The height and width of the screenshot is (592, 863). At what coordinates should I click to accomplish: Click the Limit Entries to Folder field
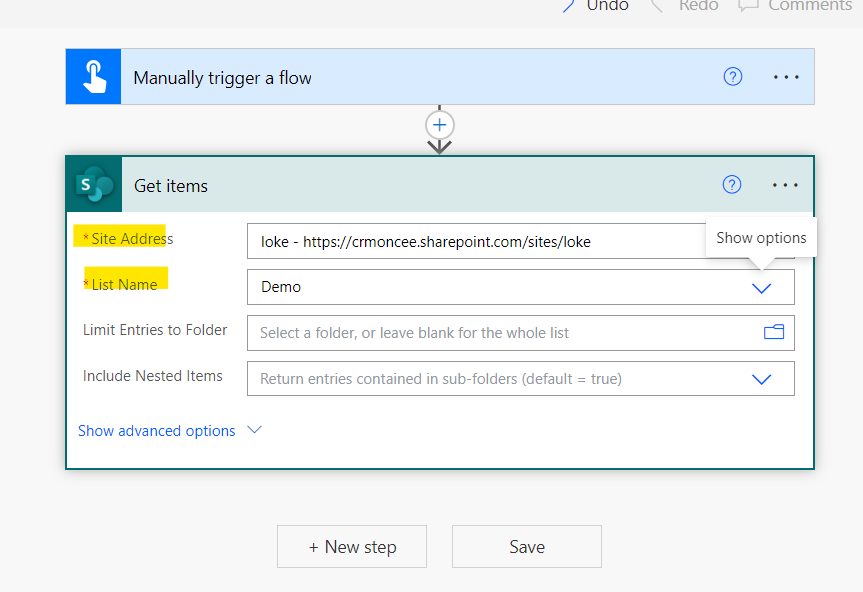[x=521, y=333]
